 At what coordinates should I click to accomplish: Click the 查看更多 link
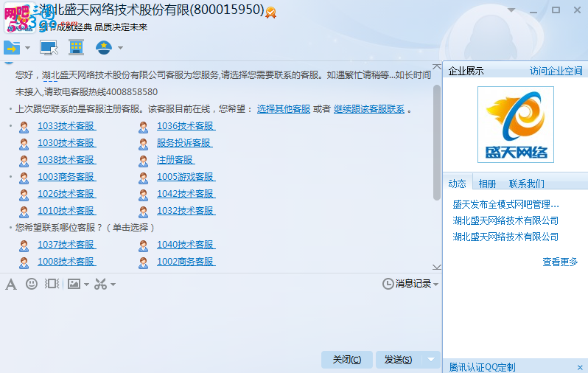coord(560,262)
